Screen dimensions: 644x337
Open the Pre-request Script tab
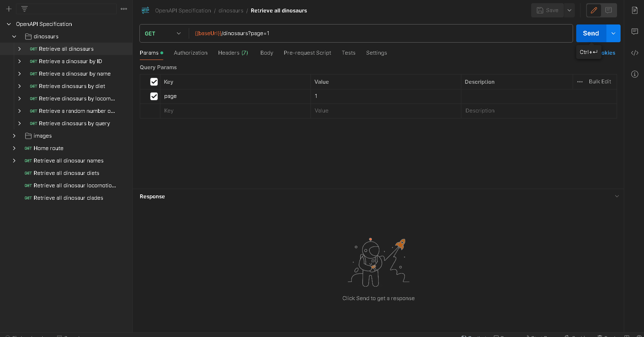(x=307, y=53)
